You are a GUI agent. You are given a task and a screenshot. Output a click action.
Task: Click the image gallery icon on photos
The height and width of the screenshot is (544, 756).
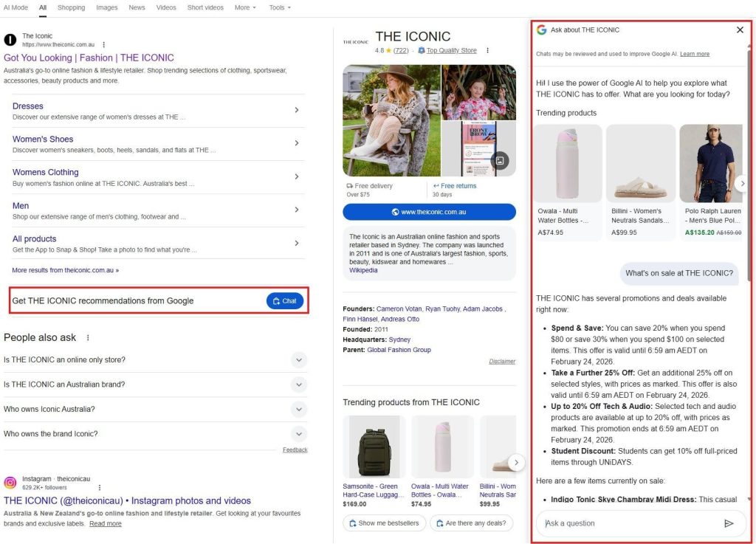tap(500, 160)
